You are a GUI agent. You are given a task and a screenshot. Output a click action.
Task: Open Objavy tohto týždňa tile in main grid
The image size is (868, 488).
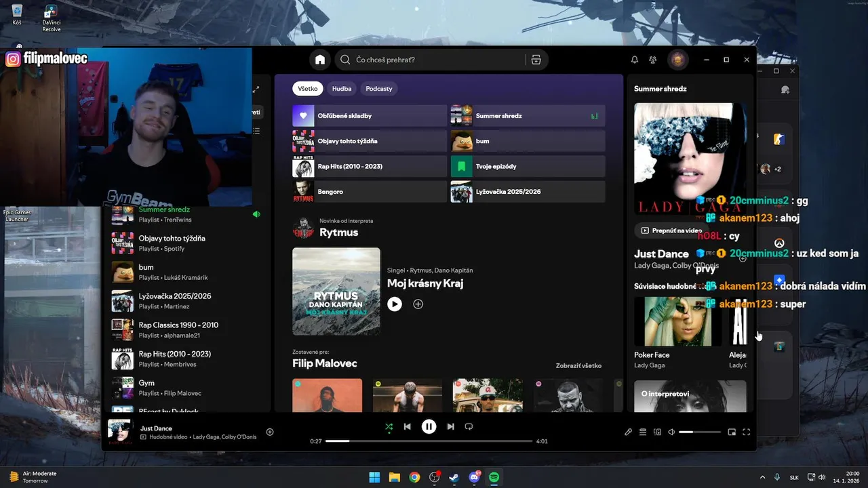click(x=370, y=141)
